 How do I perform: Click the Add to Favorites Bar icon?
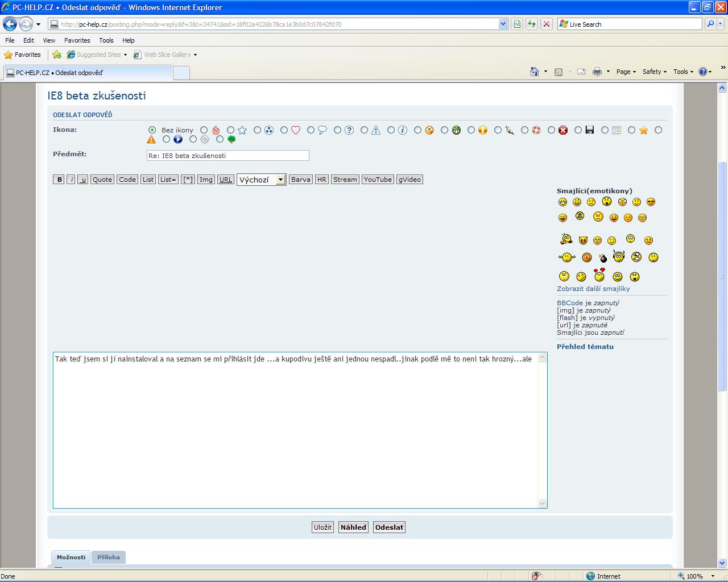coord(57,55)
